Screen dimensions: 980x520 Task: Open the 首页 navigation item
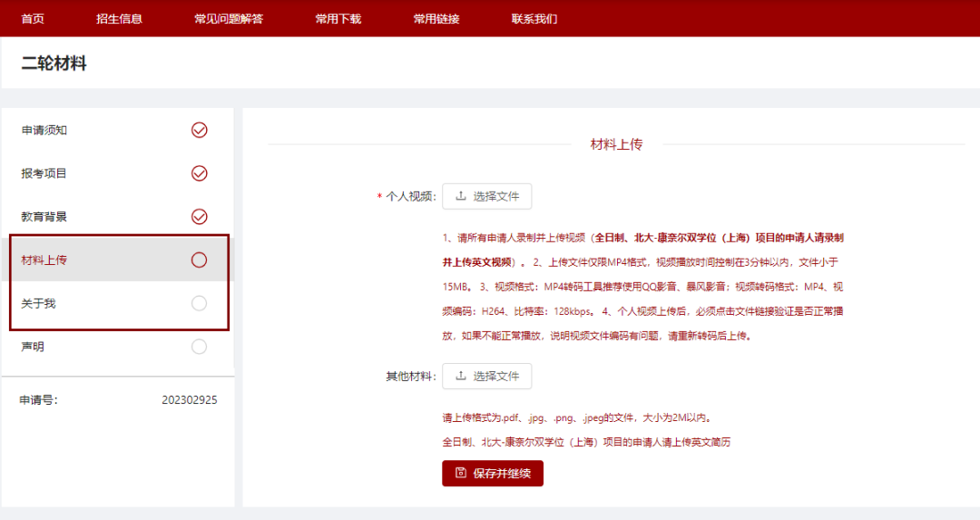coord(33,19)
